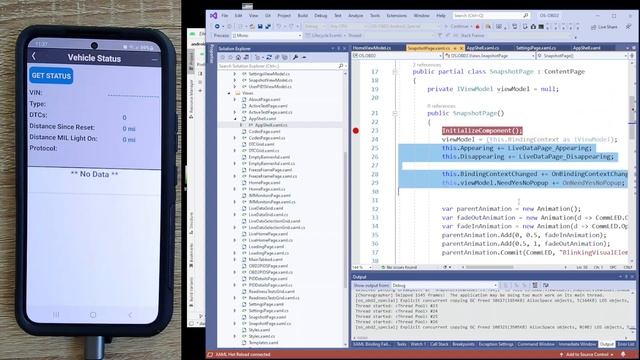The height and width of the screenshot is (360, 640).
Task: Switch to the Exception Settings tab
Action: point(496,344)
